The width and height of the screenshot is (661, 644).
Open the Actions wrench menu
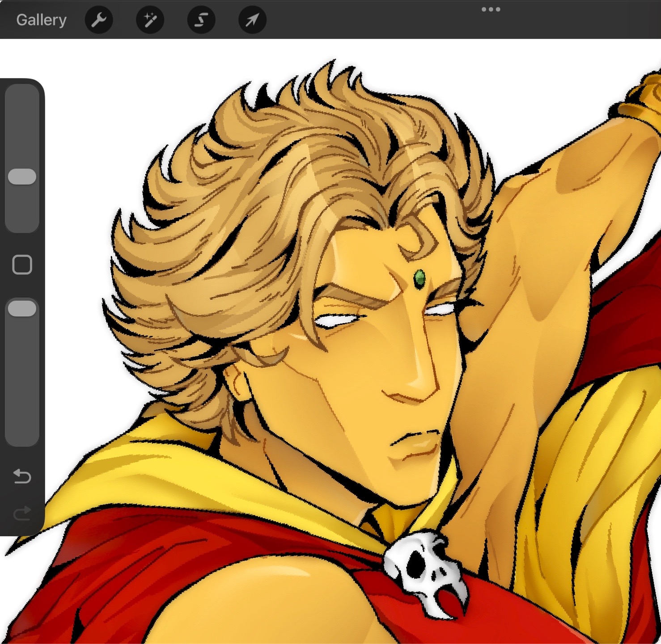tap(99, 20)
